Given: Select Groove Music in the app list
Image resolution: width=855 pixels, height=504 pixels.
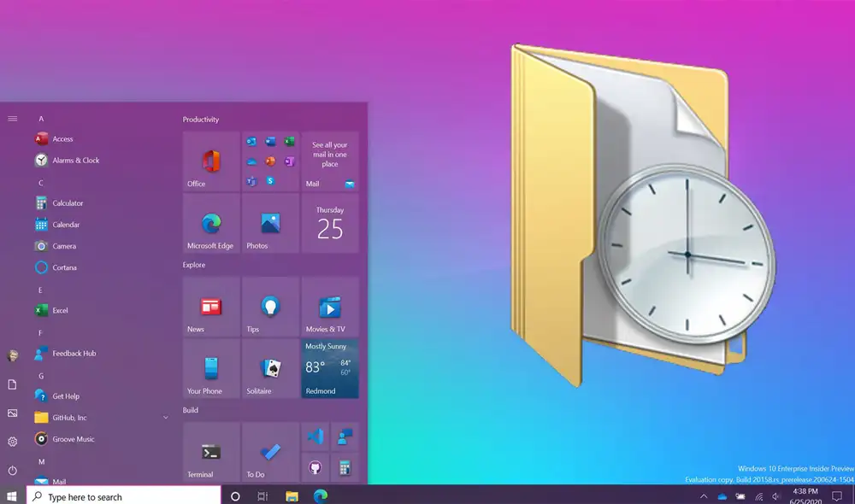Looking at the screenshot, I should 73,439.
